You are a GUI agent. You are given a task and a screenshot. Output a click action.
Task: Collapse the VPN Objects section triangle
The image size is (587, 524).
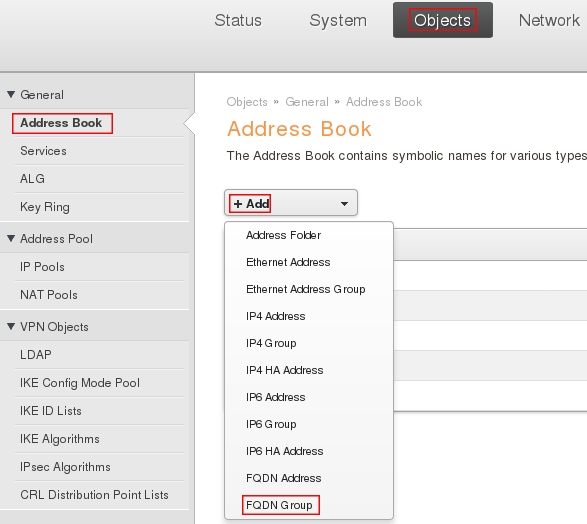pyautogui.click(x=11, y=326)
